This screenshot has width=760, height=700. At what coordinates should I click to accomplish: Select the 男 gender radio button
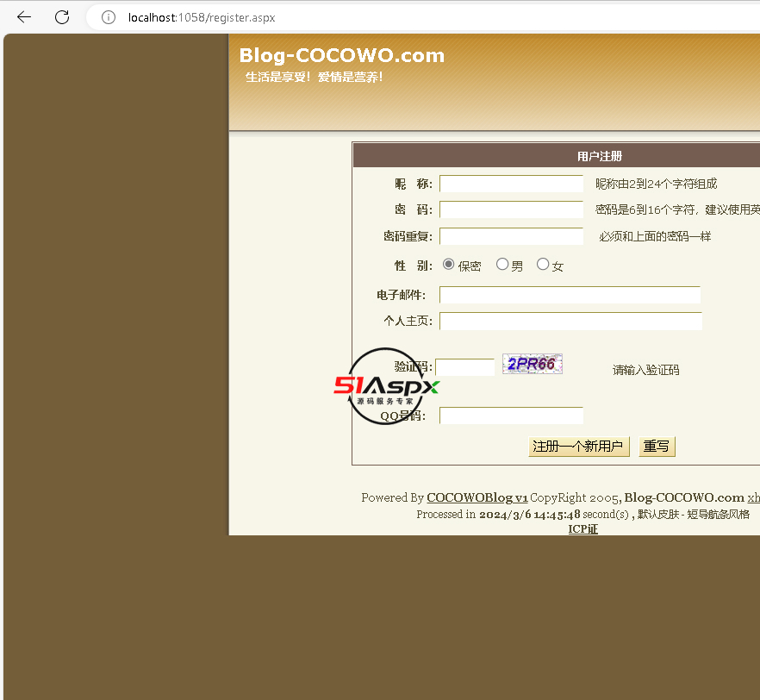point(502,264)
